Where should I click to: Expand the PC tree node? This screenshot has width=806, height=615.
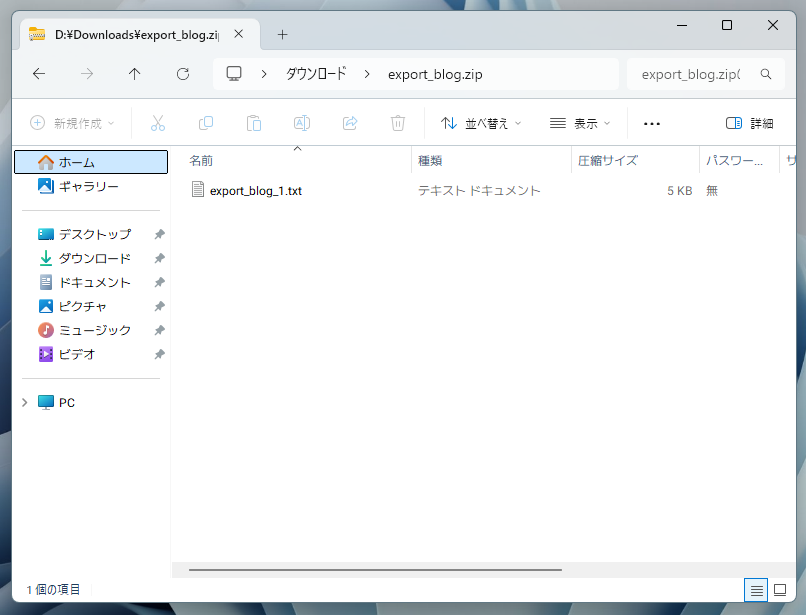coord(24,402)
